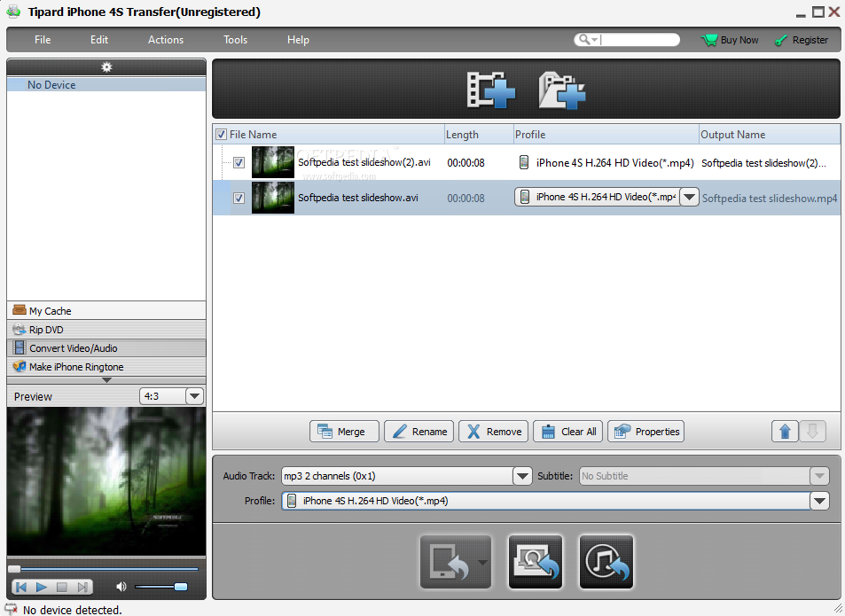Click the Add Video file icon
Image resolution: width=845 pixels, height=616 pixels.
(x=490, y=90)
